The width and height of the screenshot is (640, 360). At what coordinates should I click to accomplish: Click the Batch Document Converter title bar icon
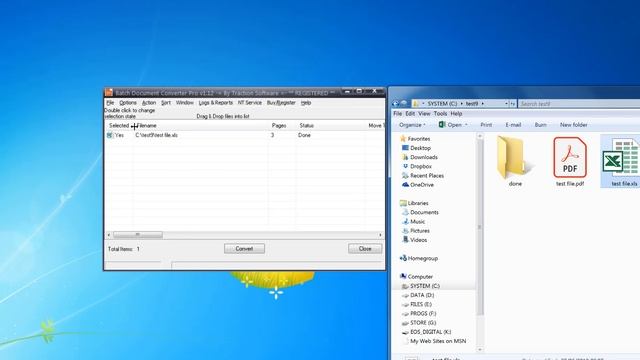pos(109,93)
